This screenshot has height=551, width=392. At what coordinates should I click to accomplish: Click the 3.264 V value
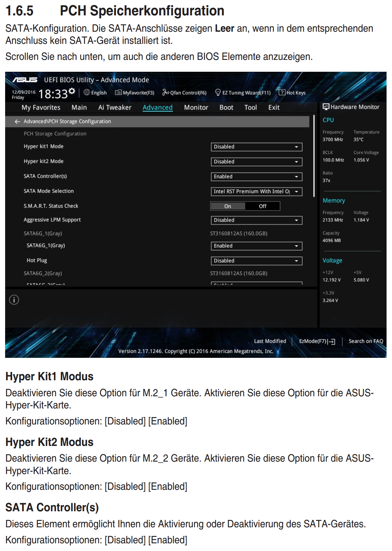pyautogui.click(x=330, y=300)
